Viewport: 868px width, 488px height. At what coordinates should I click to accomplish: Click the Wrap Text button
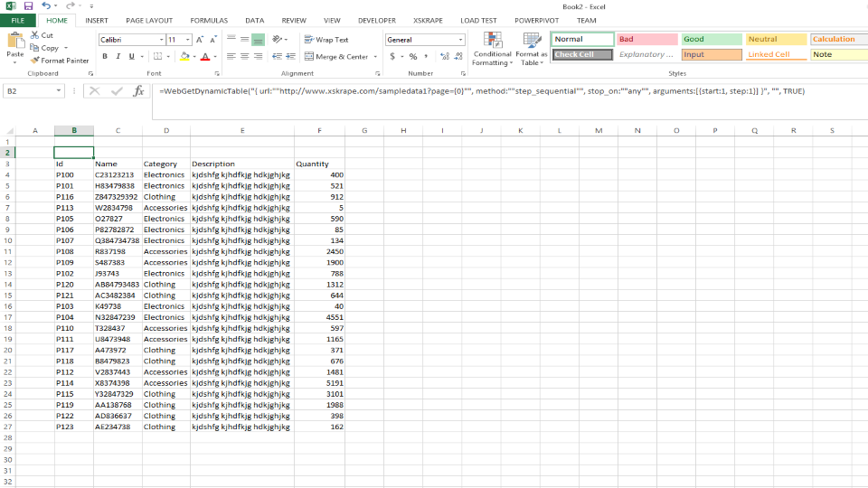pos(326,40)
